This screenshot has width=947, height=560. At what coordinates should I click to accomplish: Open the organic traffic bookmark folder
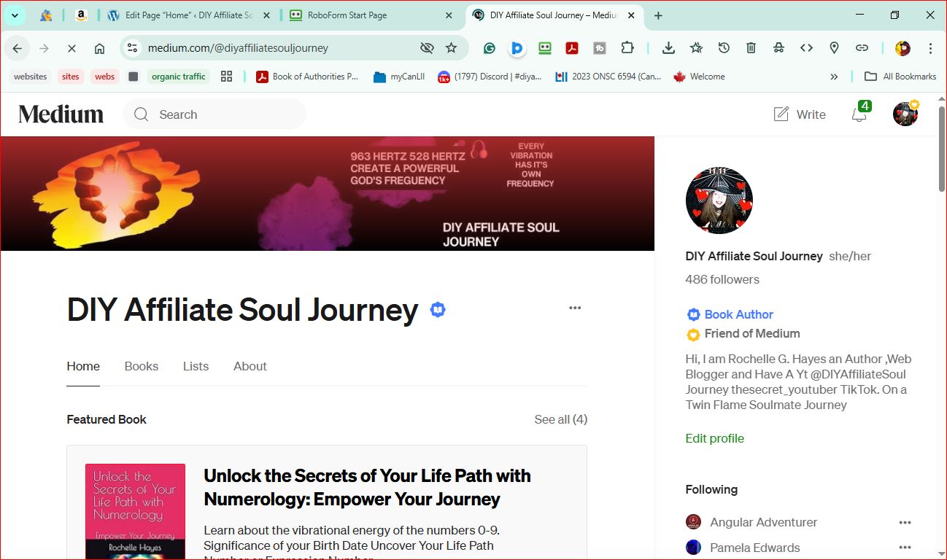(x=179, y=77)
